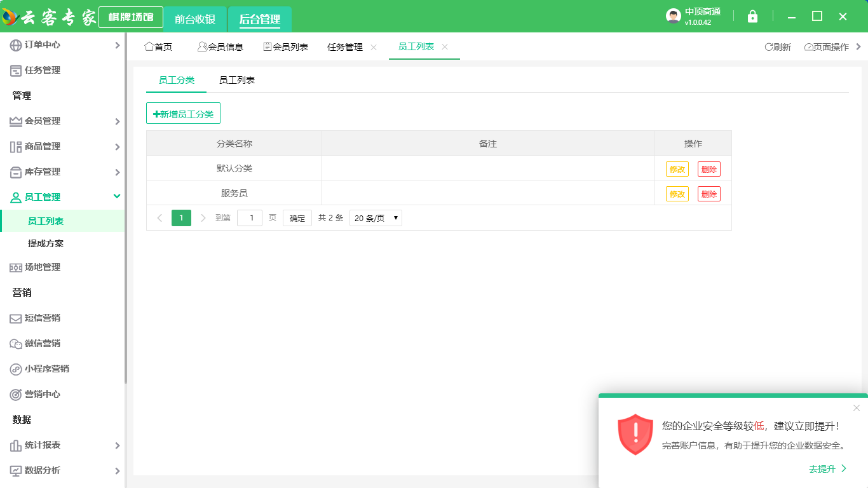Click 修改 for the 服务员 row
Screen dimensions: 868x488
(x=677, y=194)
